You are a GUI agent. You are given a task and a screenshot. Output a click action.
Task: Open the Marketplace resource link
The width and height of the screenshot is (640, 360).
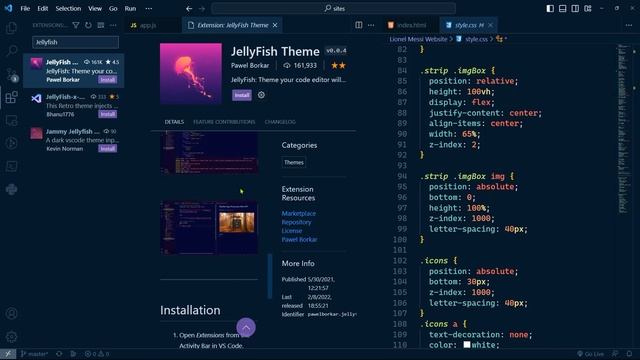click(x=298, y=213)
